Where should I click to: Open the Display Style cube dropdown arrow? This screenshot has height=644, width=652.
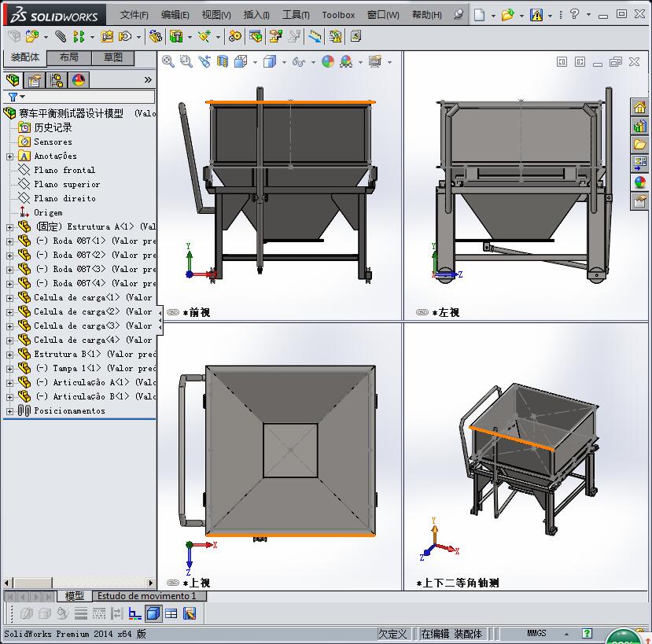284,63
